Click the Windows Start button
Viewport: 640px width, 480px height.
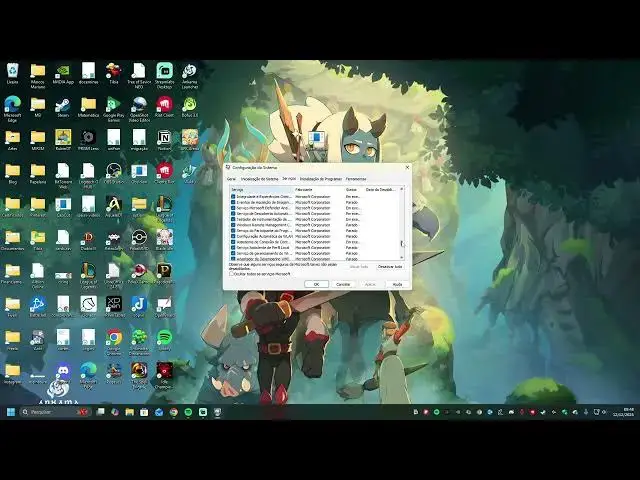[11, 412]
